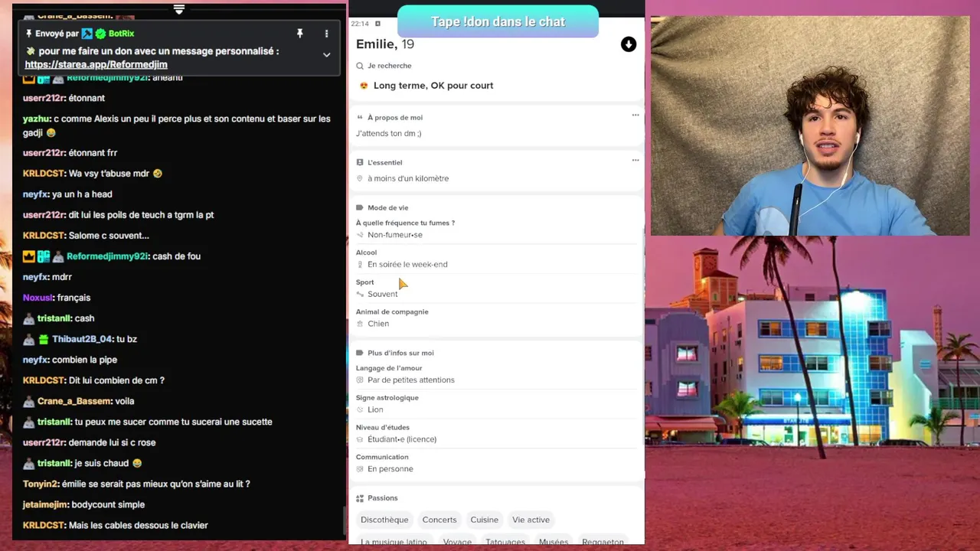Viewport: 980px width, 551px height.
Task: Click the neyfx message combien la pipe
Action: click(x=70, y=360)
